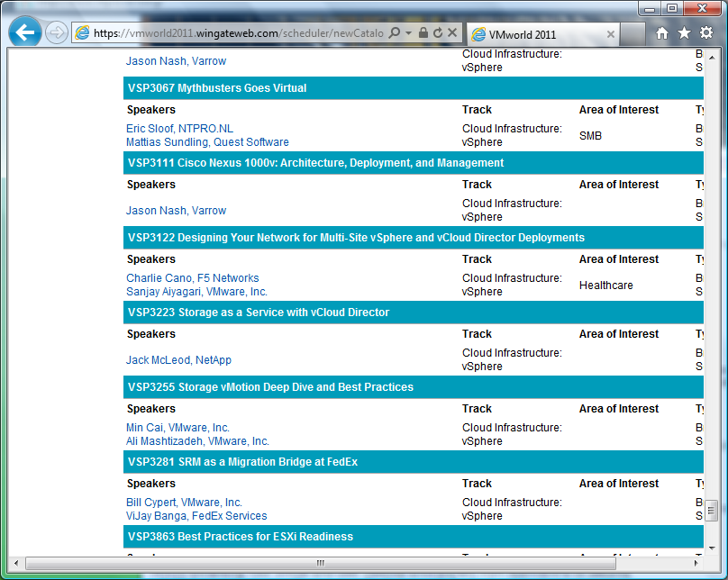Open speaker link Eric Sloof, NTPRO.NL
This screenshot has width=728, height=580.
[x=179, y=129]
